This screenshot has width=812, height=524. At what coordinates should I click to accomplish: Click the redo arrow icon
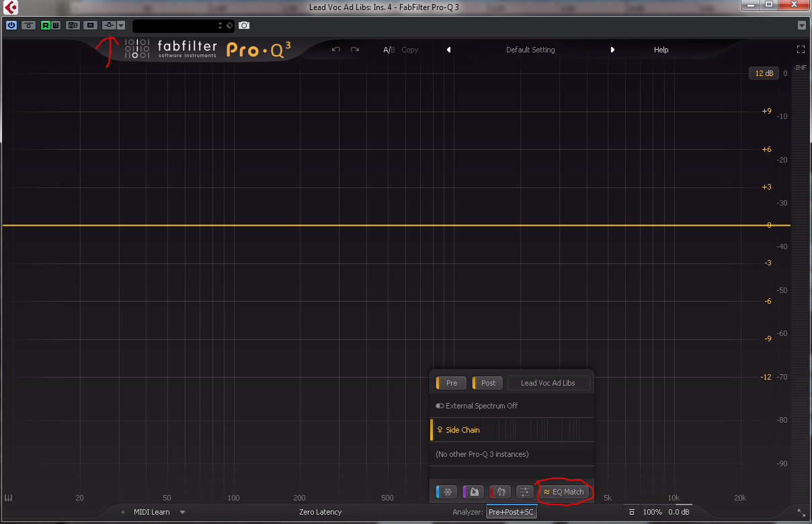coord(355,50)
